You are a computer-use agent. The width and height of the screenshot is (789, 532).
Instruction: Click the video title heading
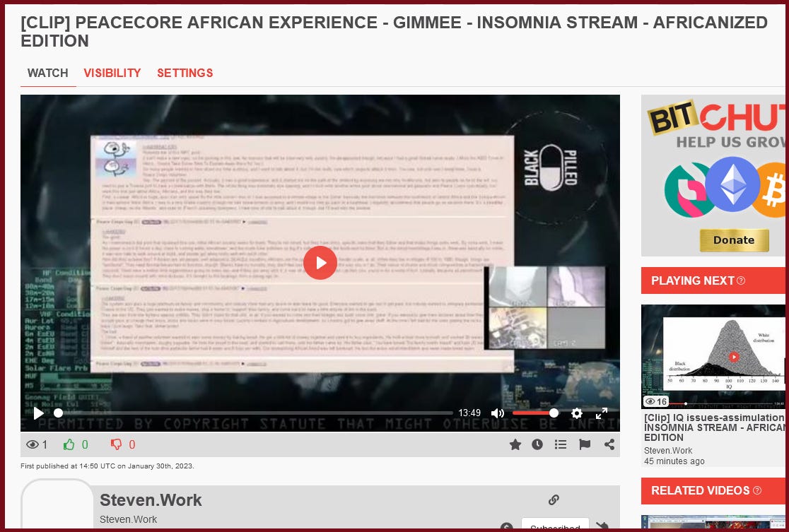click(x=394, y=32)
